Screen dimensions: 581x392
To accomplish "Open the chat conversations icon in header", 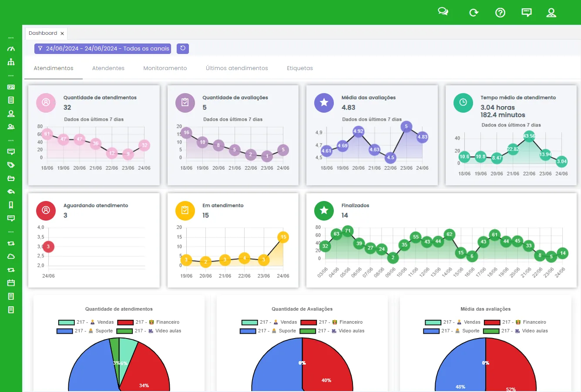I will pyautogui.click(x=443, y=12).
